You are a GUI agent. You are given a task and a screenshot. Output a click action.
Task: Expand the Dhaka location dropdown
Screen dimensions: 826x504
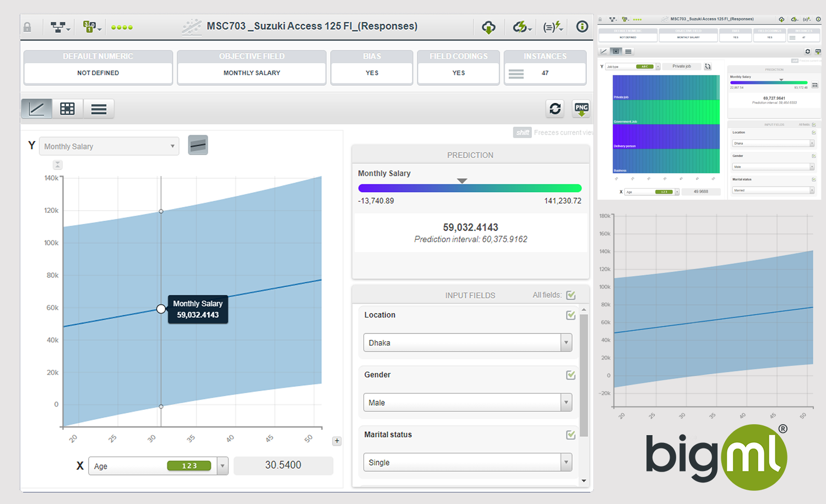tap(566, 343)
